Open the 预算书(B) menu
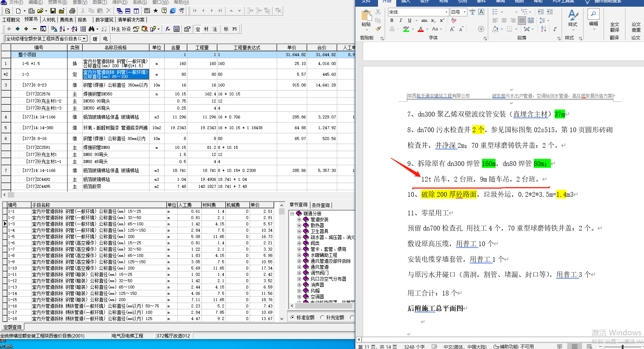Image resolution: width=644 pixels, height=349 pixels. (57, 2)
